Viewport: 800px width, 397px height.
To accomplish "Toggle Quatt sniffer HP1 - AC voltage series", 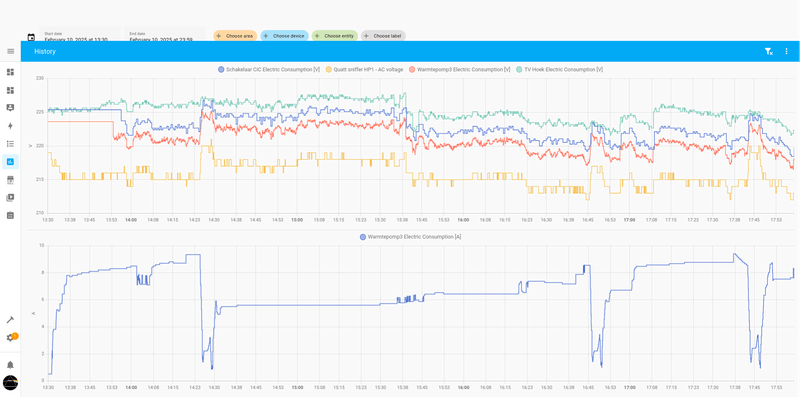I will pos(364,69).
